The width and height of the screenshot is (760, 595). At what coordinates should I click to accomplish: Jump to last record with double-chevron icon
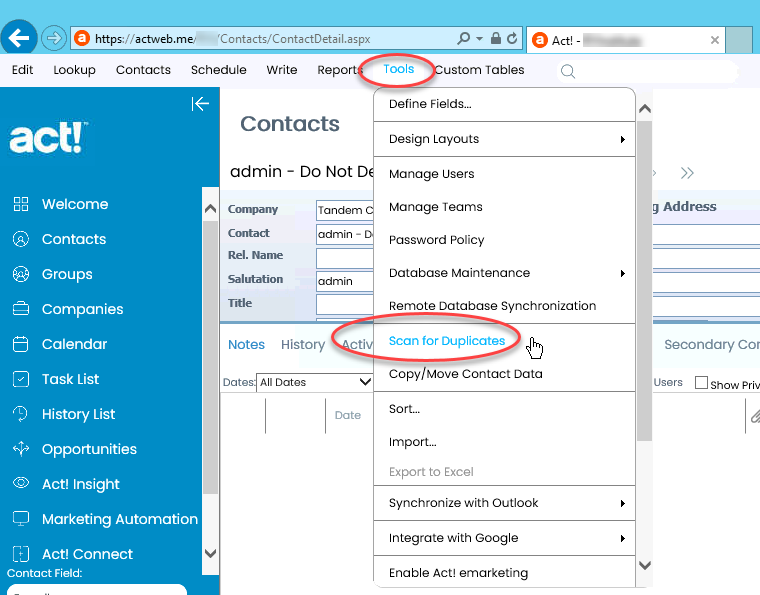[x=687, y=173]
